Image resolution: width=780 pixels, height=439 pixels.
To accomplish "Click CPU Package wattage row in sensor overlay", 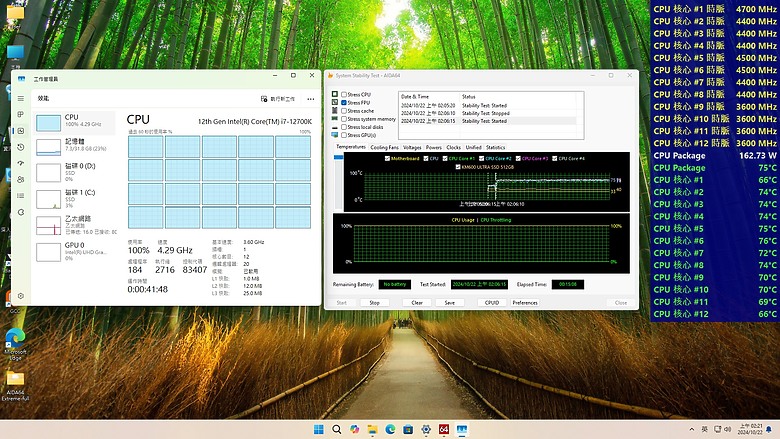I will pos(715,156).
